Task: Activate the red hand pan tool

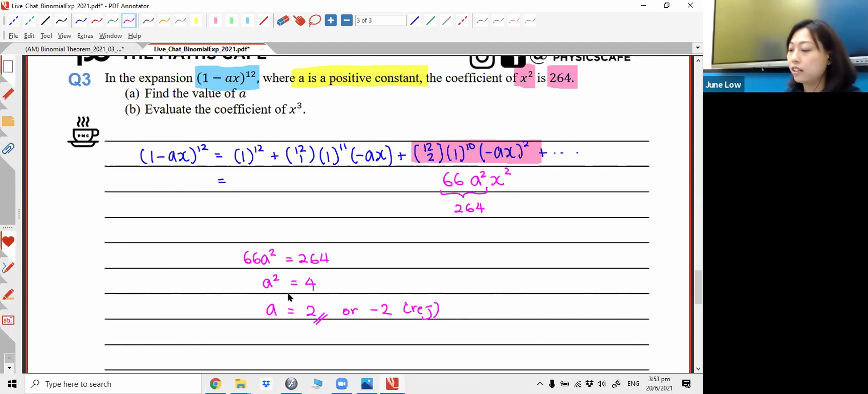Action: tap(299, 21)
